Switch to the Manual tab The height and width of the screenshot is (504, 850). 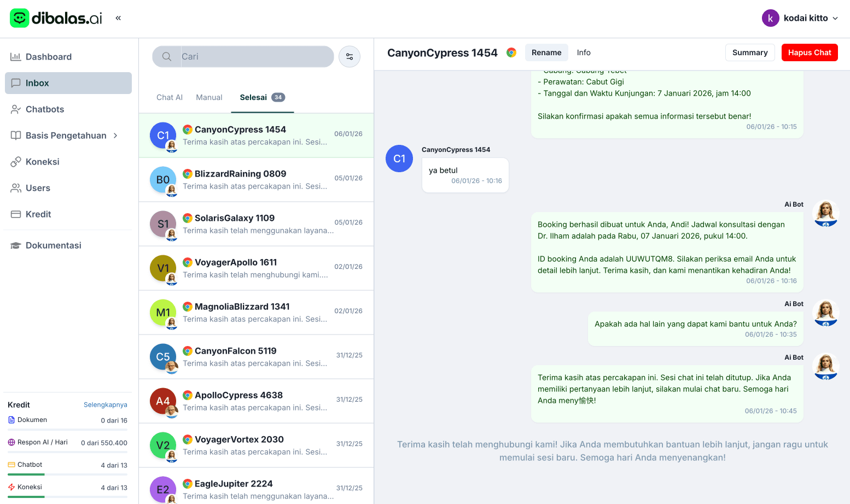pos(209,97)
